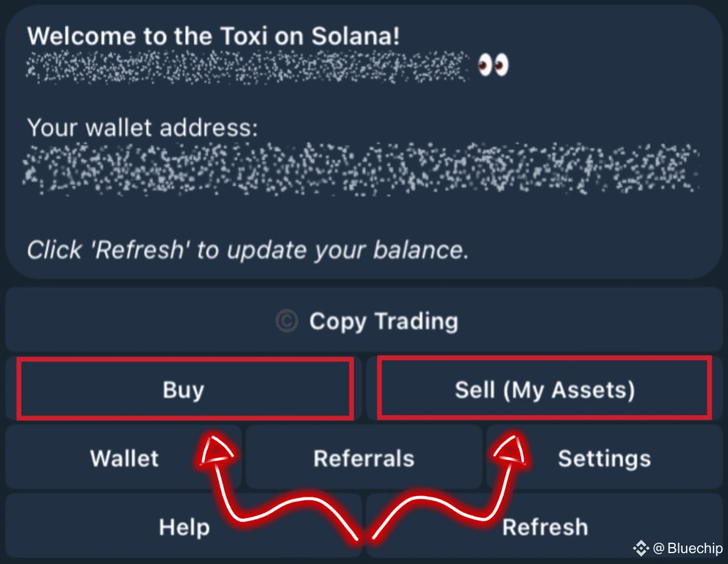Click the Buy button
The height and width of the screenshot is (564, 728).
coord(184,389)
